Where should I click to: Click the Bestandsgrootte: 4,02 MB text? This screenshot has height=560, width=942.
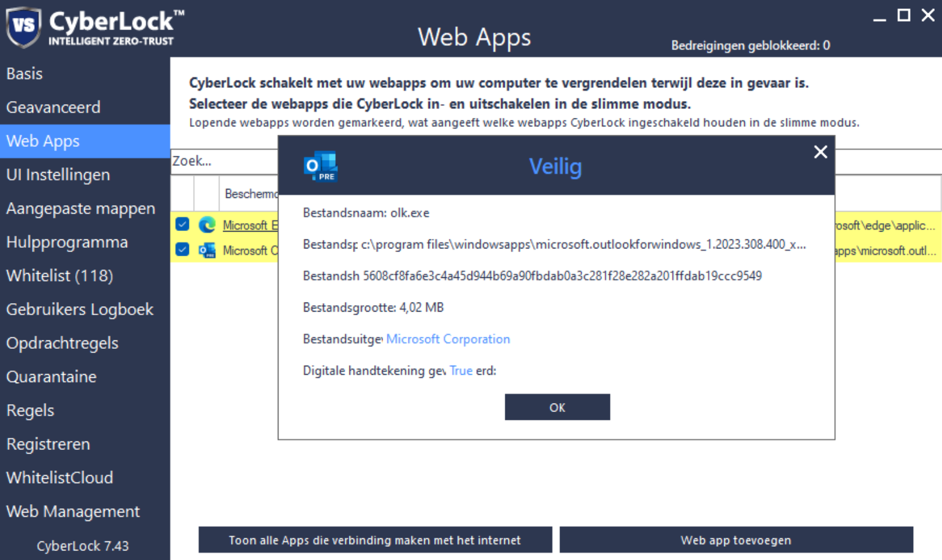click(373, 307)
